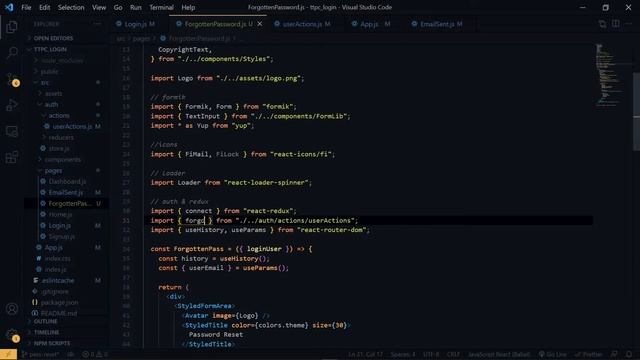640x360 pixels.
Task: Switch to the App.js tab
Action: click(x=371, y=24)
